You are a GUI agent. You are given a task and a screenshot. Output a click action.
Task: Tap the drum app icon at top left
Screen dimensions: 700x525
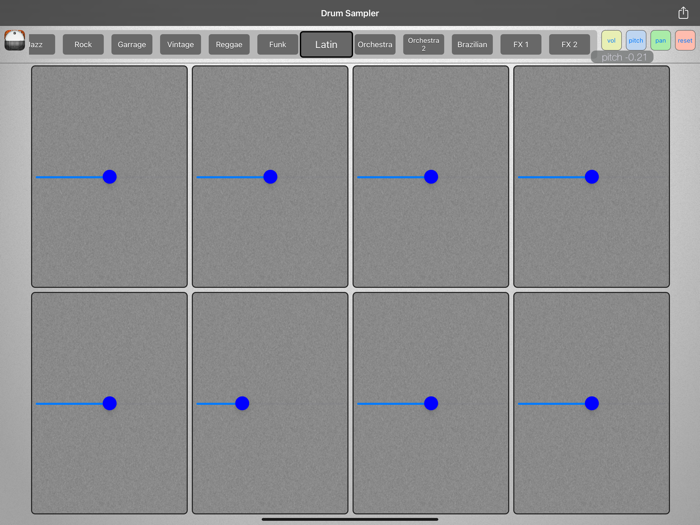pyautogui.click(x=15, y=41)
